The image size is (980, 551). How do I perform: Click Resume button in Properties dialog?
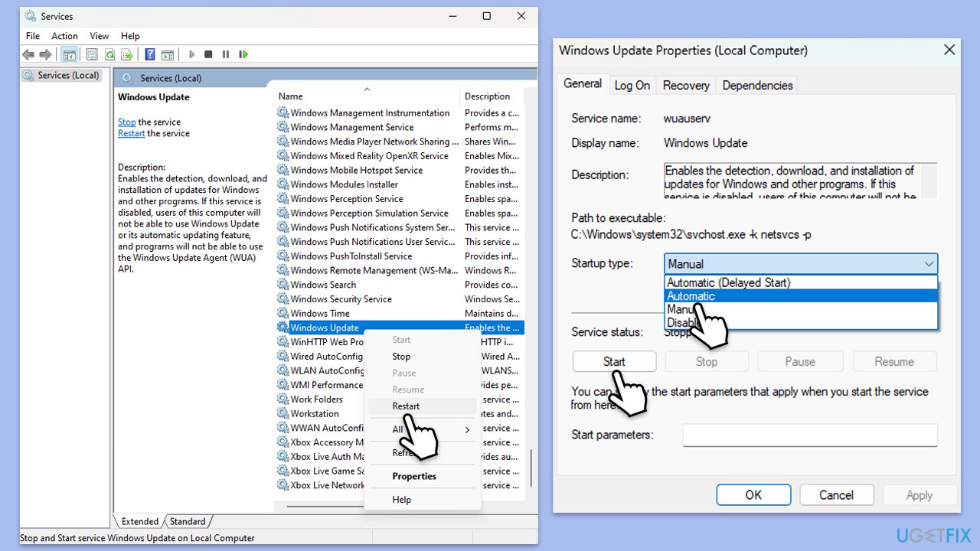[894, 362]
